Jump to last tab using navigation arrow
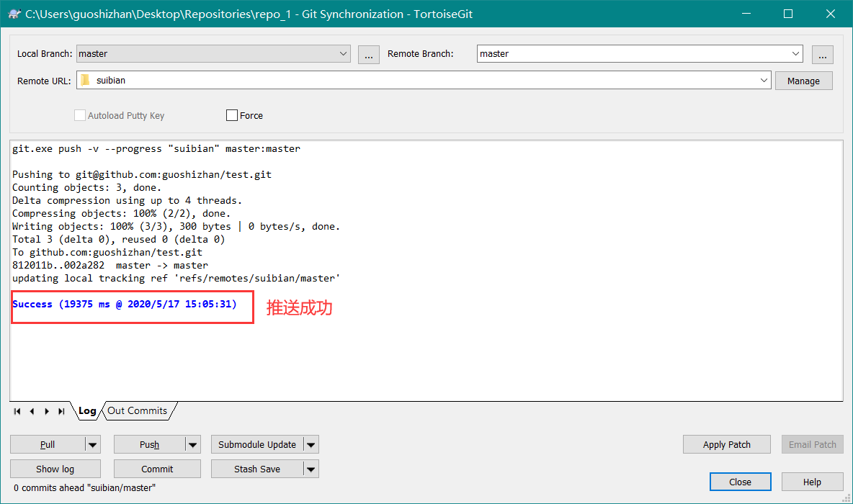Viewport: 853px width, 504px height. click(62, 411)
